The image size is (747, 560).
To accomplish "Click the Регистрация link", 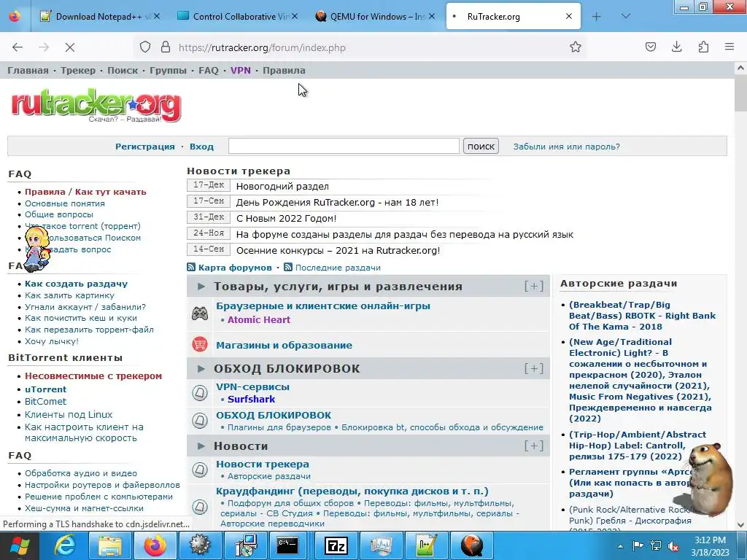I will click(x=145, y=147).
